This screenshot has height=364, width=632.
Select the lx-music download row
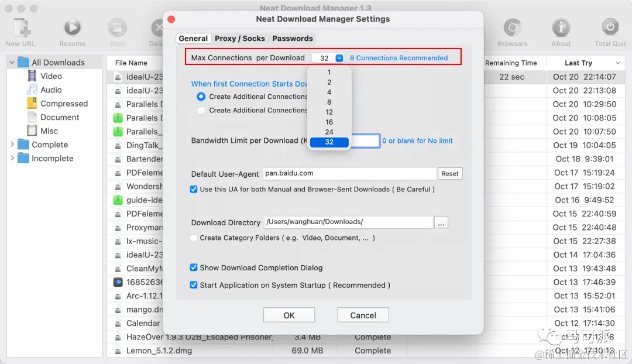coord(136,241)
